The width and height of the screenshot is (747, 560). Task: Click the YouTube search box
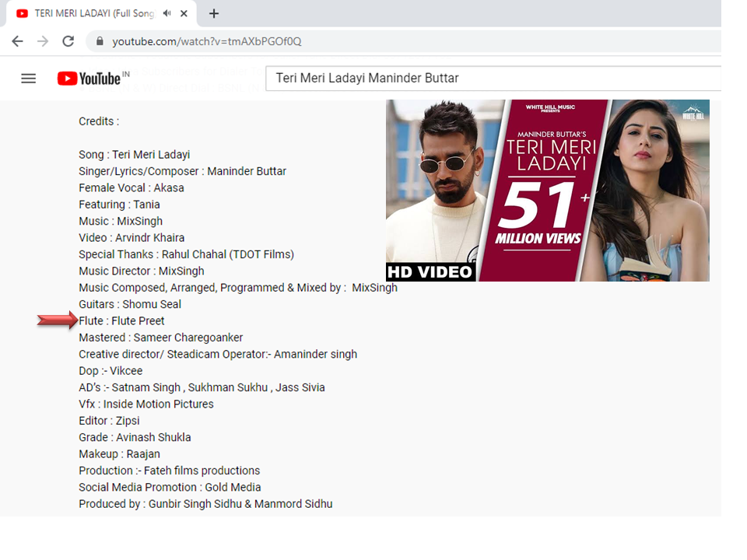[x=490, y=79]
